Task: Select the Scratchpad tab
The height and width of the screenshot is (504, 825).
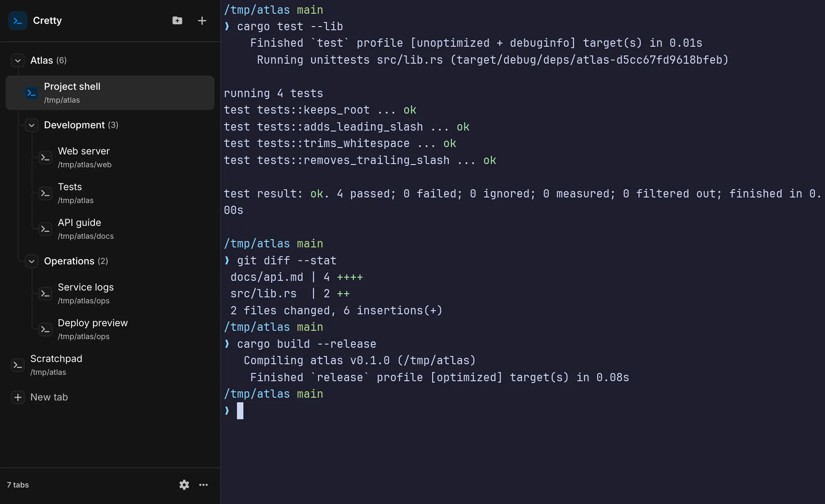Action: pos(110,365)
